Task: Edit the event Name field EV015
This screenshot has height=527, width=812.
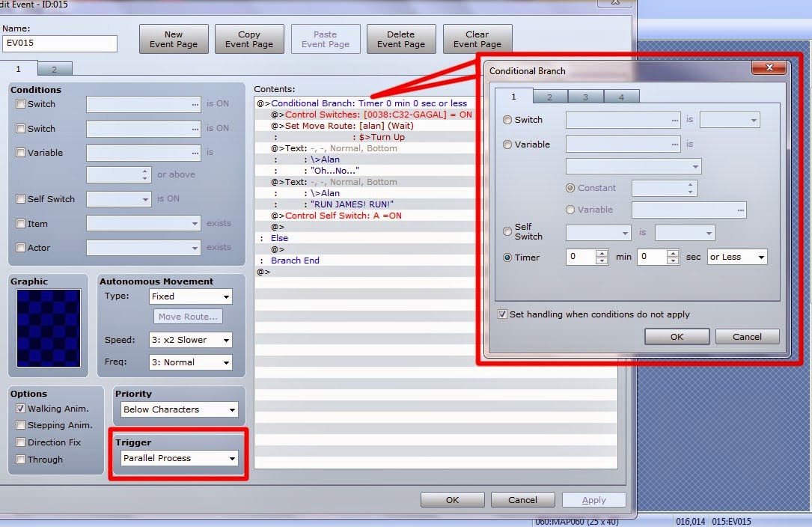Action: tap(60, 43)
